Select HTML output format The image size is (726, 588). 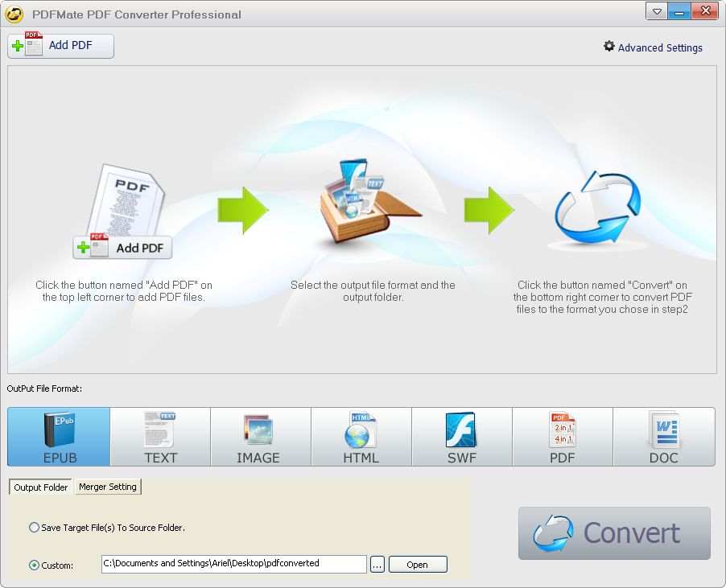click(x=361, y=437)
